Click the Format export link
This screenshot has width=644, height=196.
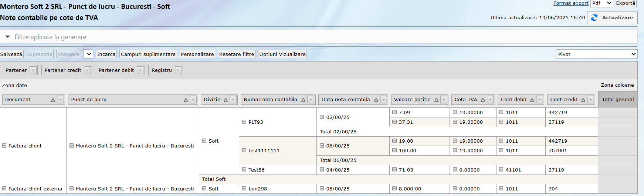[x=570, y=3]
